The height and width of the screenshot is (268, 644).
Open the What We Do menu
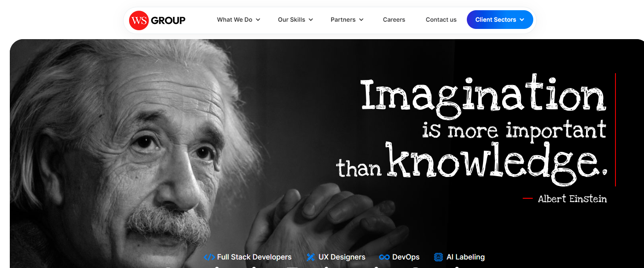coord(239,20)
